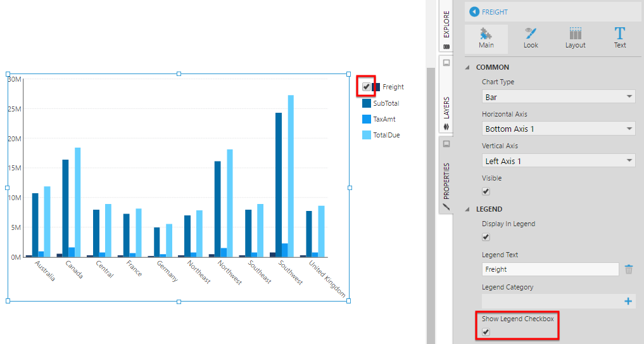Collapse the COMMON section

click(x=468, y=67)
